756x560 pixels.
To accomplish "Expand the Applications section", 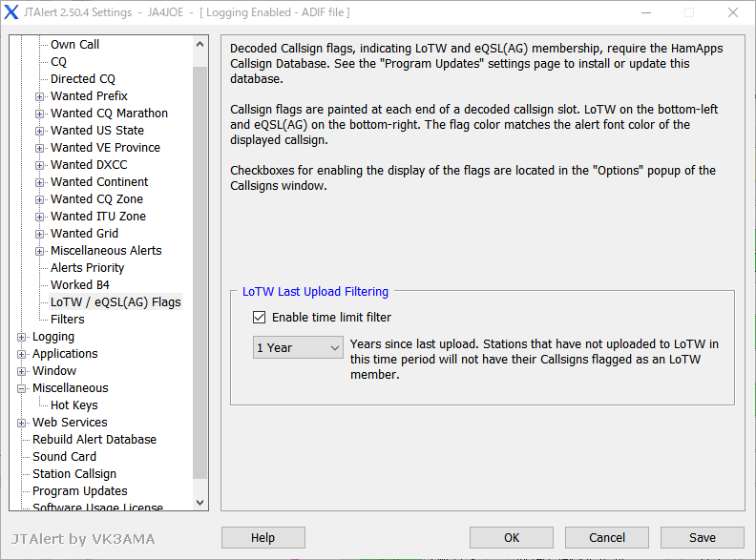I will coord(21,354).
